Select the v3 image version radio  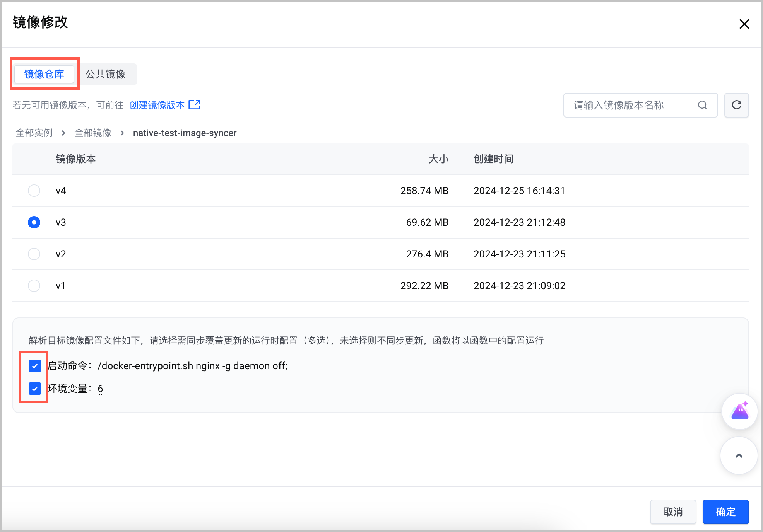pos(34,222)
